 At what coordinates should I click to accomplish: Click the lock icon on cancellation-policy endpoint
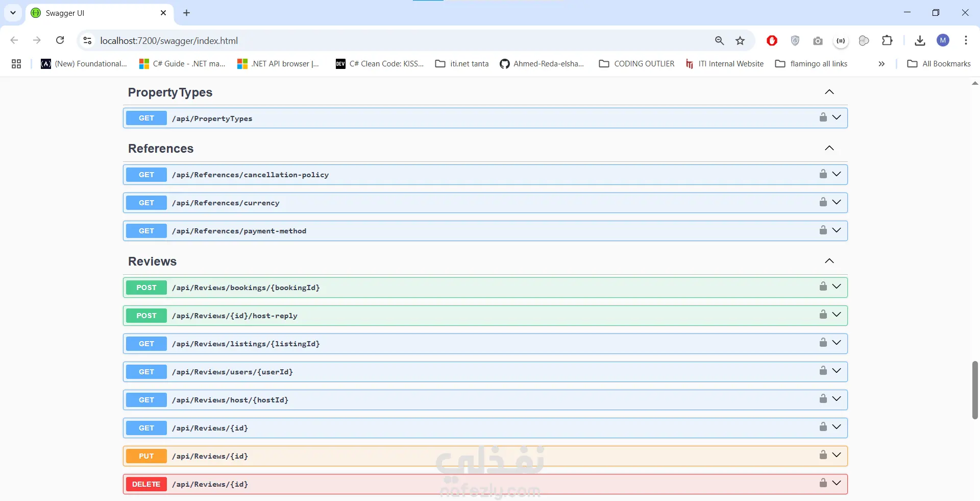click(x=823, y=174)
